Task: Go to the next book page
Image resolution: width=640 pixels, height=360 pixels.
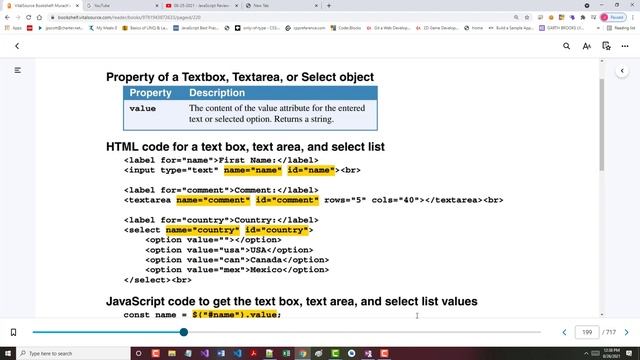Action: (x=627, y=332)
